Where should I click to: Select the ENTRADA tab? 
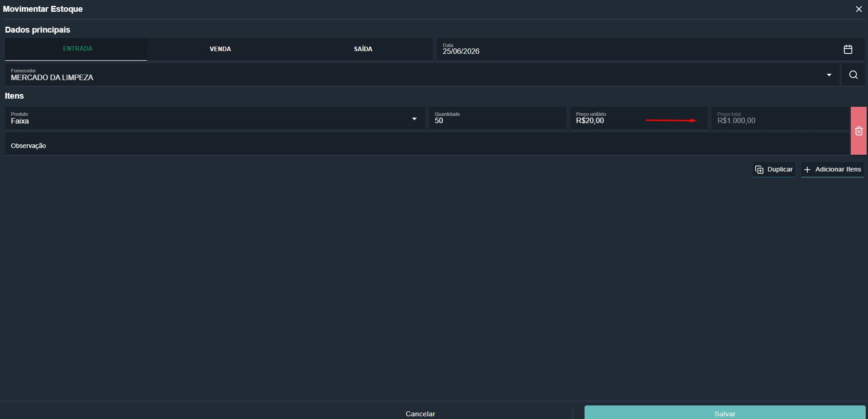click(x=76, y=49)
